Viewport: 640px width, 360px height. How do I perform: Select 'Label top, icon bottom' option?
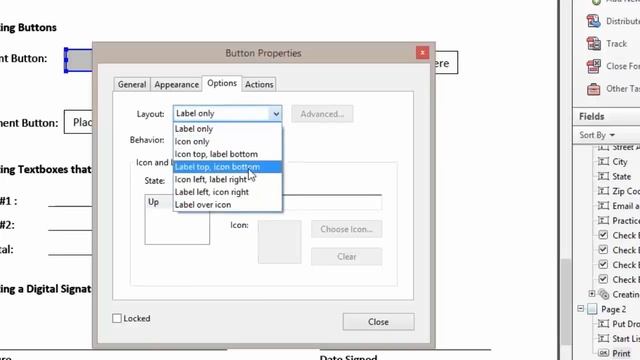pyautogui.click(x=227, y=167)
